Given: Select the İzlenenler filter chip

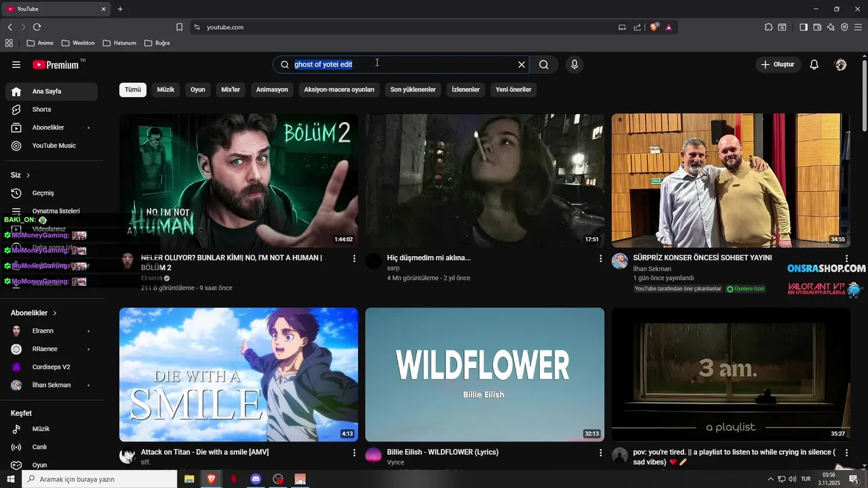Looking at the screenshot, I should coord(466,89).
